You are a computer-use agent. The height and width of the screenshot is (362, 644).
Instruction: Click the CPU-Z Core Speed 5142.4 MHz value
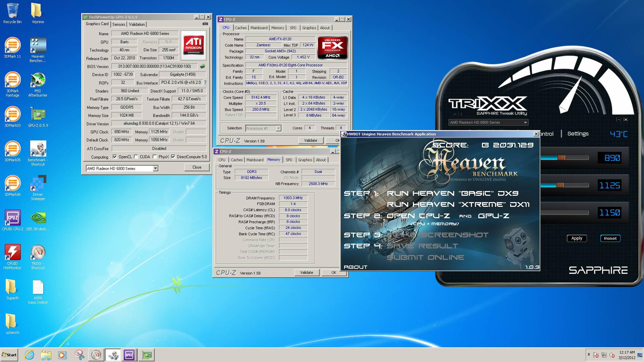tap(261, 98)
